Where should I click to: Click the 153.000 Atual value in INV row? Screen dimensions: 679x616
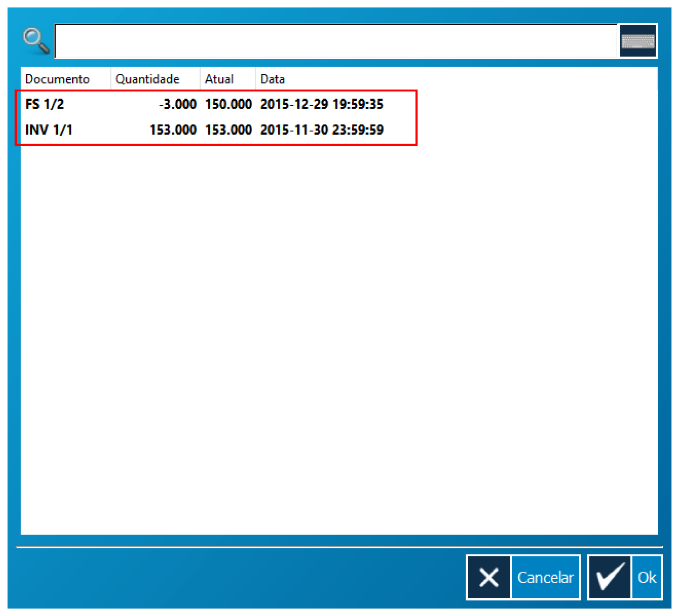click(x=228, y=130)
